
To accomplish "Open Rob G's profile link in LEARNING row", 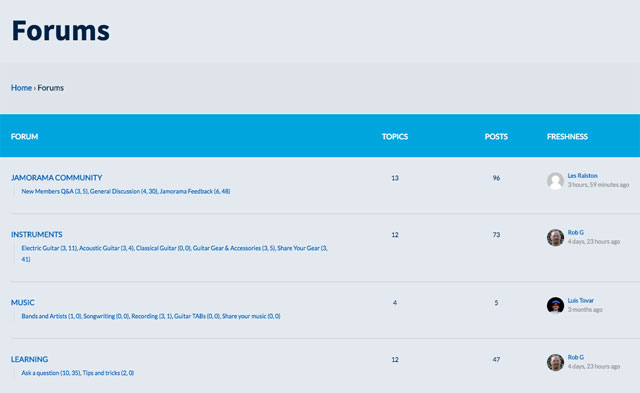I will [x=576, y=357].
